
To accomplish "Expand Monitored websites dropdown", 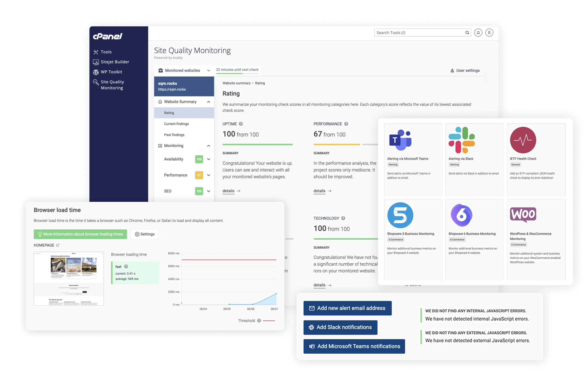I will (184, 70).
